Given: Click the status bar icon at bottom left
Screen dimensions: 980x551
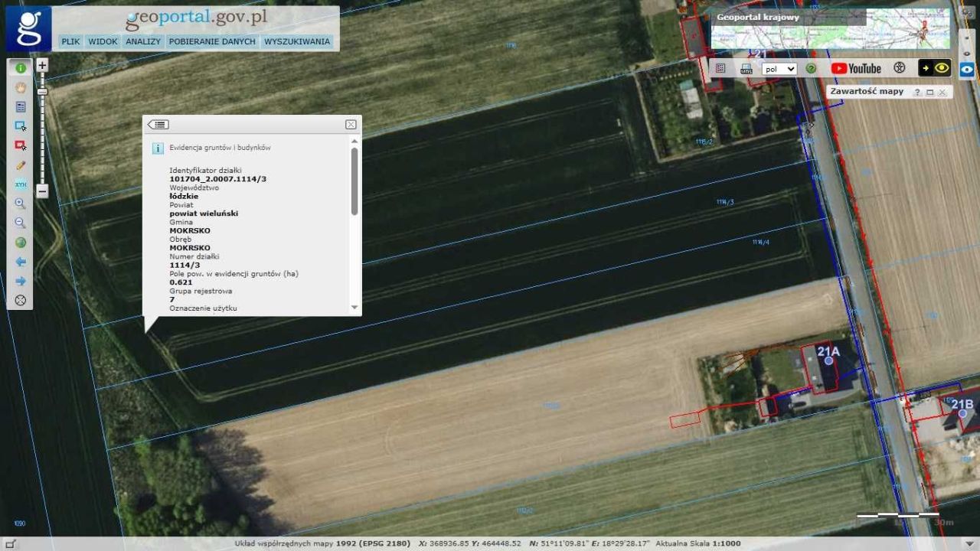Looking at the screenshot, I should 11,544.
